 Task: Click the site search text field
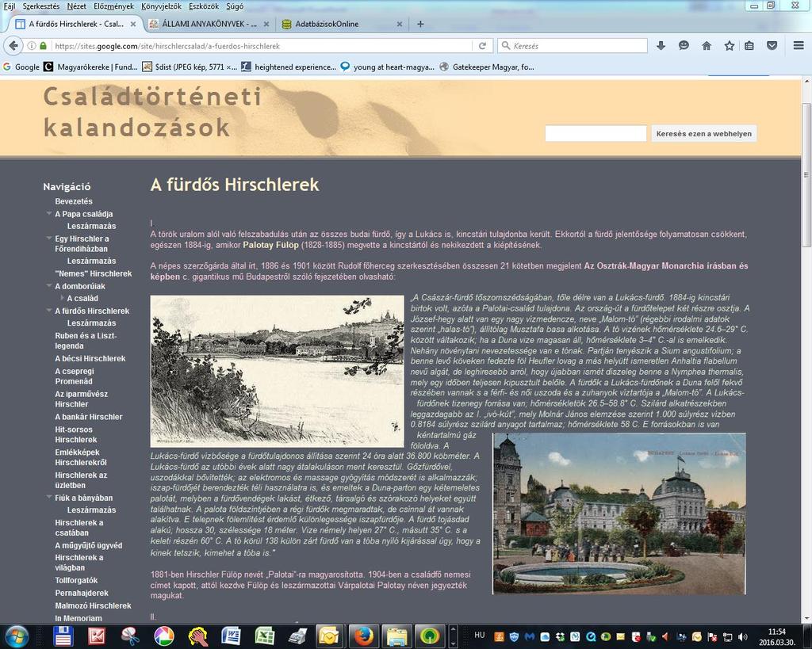596,134
